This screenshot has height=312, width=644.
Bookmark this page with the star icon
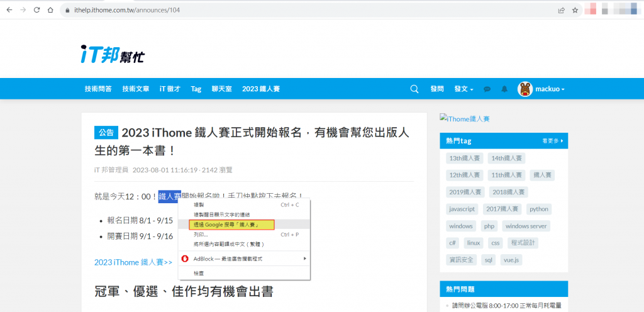tap(575, 10)
